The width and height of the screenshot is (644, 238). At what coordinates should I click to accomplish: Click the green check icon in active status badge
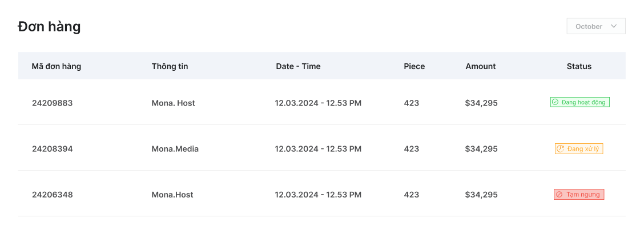(x=554, y=102)
